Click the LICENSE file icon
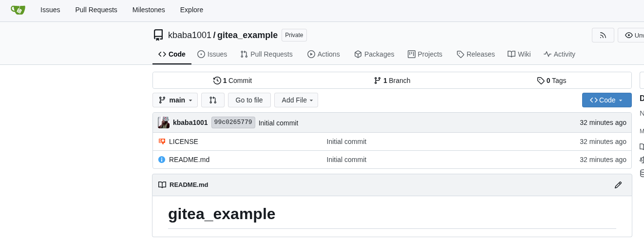The image size is (644, 244). click(162, 142)
